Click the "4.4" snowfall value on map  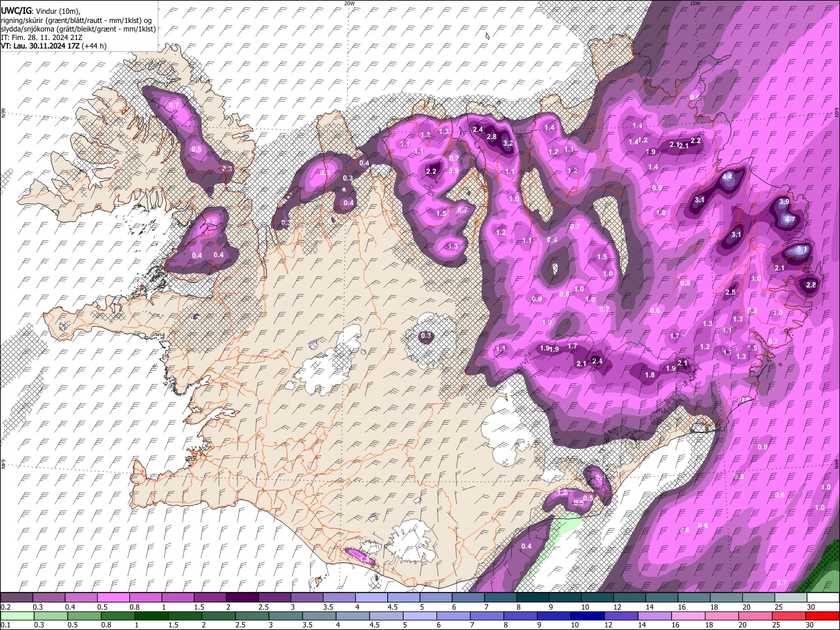click(x=727, y=177)
